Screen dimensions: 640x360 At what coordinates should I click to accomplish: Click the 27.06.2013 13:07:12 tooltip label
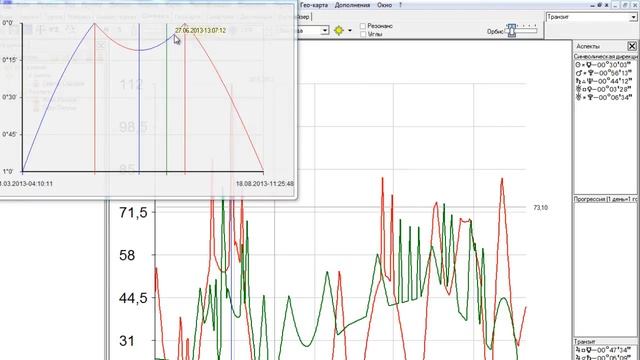pos(200,31)
